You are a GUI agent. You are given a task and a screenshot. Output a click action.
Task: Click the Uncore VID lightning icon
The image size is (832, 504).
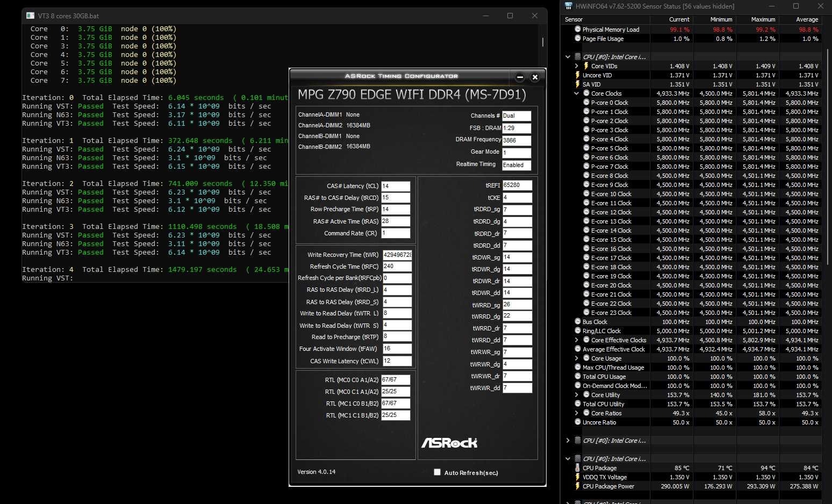point(578,75)
